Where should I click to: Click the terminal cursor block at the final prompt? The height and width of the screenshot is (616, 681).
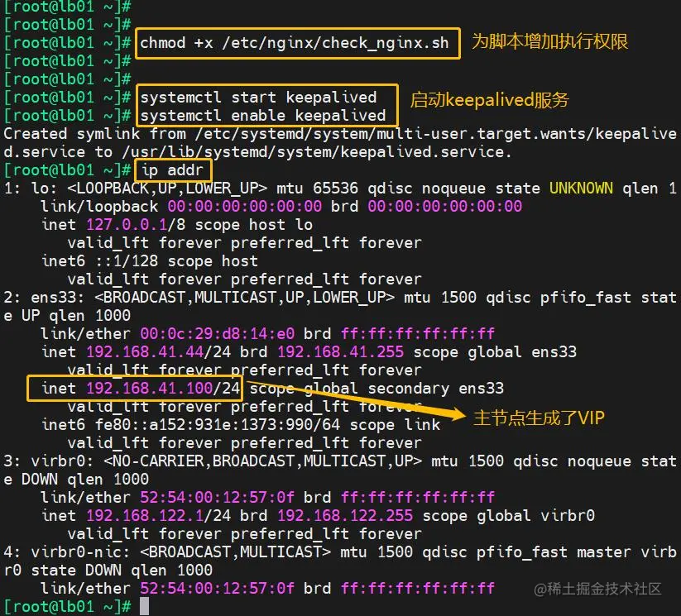pos(145,606)
